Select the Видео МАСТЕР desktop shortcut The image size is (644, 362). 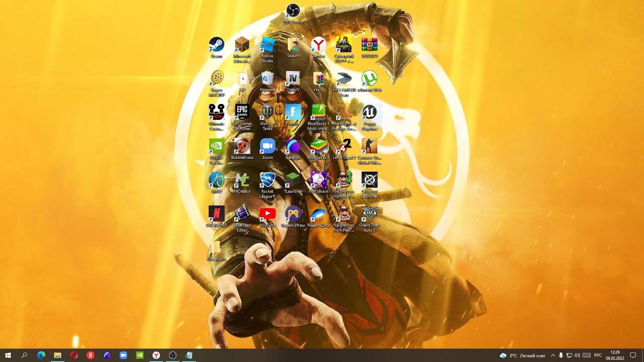[x=217, y=83]
